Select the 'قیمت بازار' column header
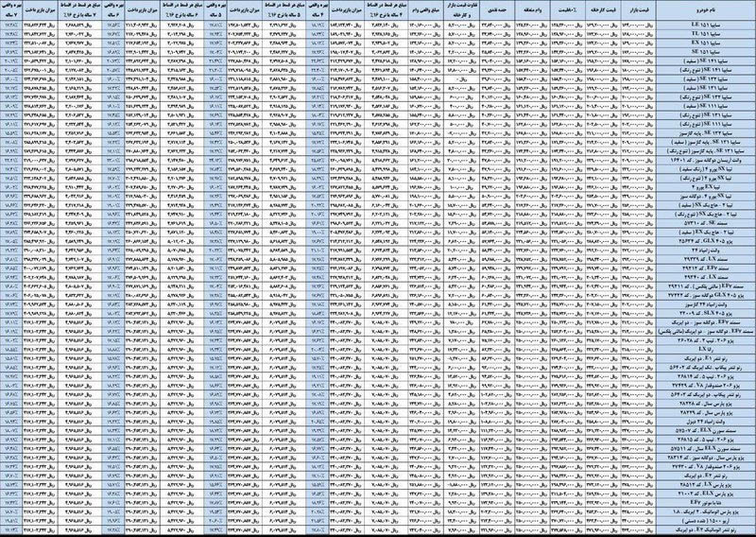756x537 pixels. click(x=639, y=10)
